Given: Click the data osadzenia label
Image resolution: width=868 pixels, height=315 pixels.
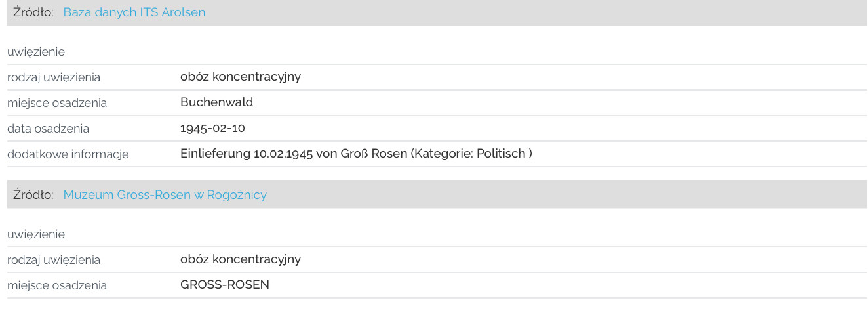Looking at the screenshot, I should 48,129.
